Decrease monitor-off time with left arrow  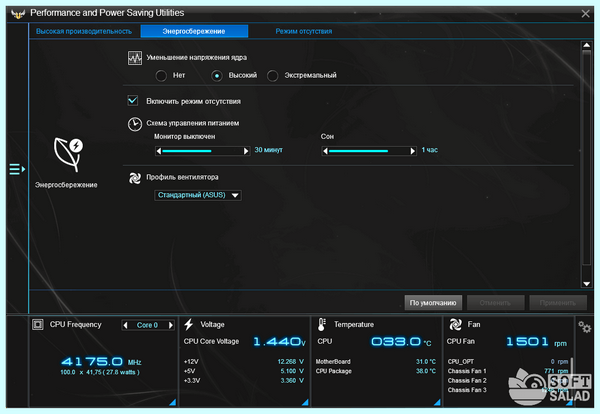coord(159,151)
